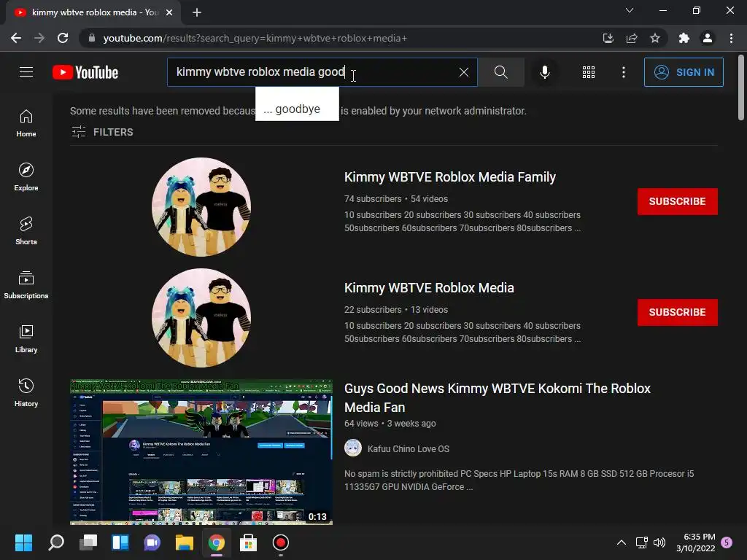Screen dimensions: 747x560
Task: Open Library in sidebar
Action: (26, 338)
